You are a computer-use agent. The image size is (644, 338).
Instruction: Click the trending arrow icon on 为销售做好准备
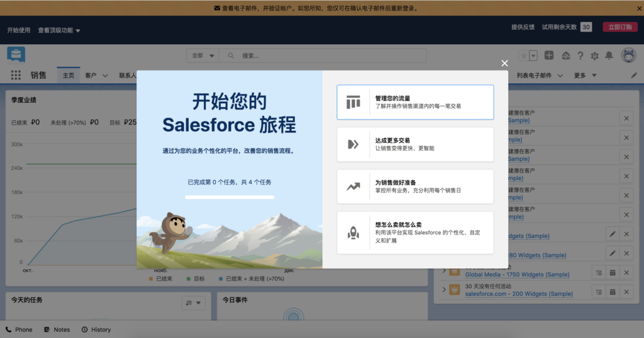[x=353, y=187]
